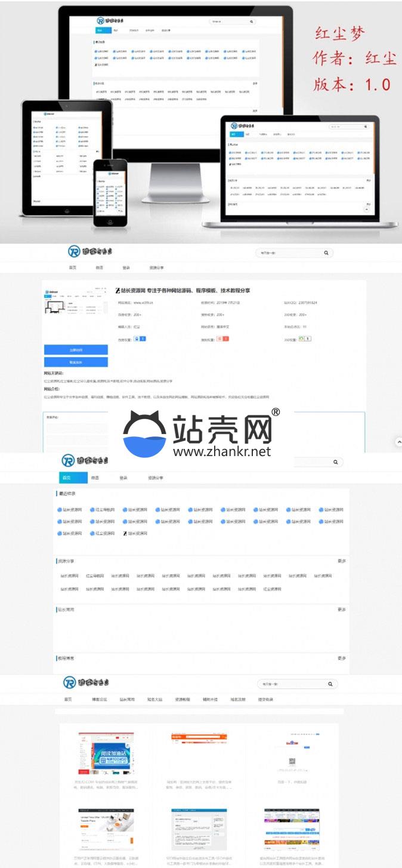Open 博客论坛 in the bottom navigation bar
The height and width of the screenshot is (868, 402).
[x=100, y=699]
